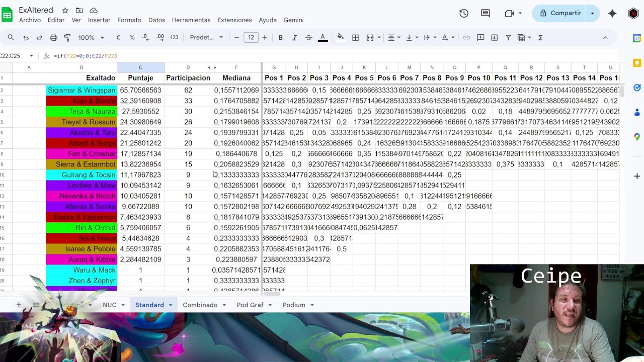Image resolution: width=644 pixels, height=362 pixels.
Task: Insert a comment from toolbar
Action: pos(480,38)
